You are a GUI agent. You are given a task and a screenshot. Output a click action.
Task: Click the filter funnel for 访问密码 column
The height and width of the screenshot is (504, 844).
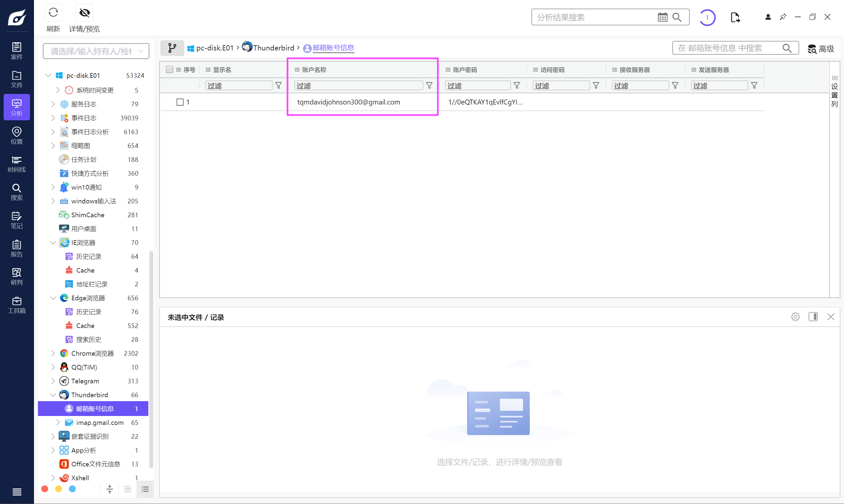(596, 86)
